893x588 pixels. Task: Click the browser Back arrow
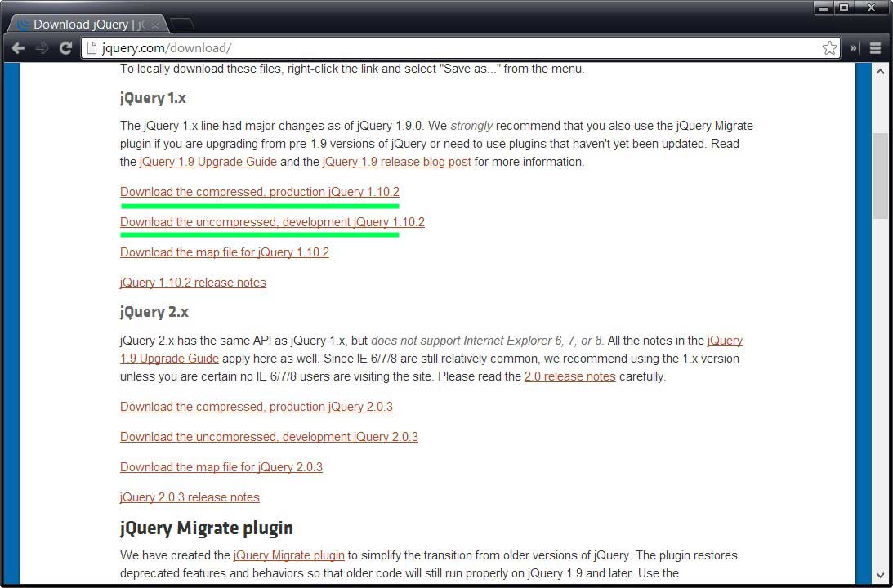pos(18,48)
